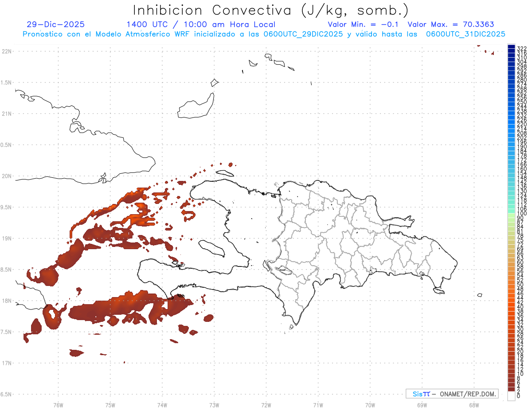Click the "322" color scale label

tap(522, 48)
